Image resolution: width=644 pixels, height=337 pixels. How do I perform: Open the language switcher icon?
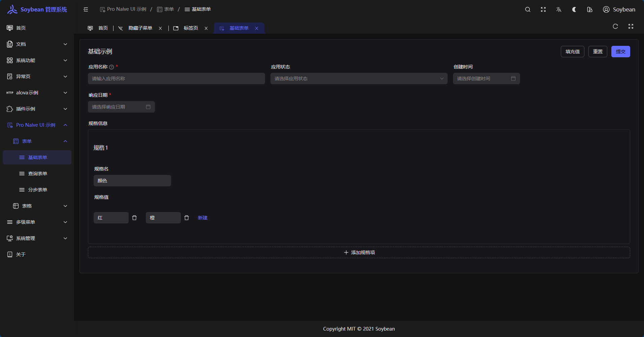click(559, 9)
